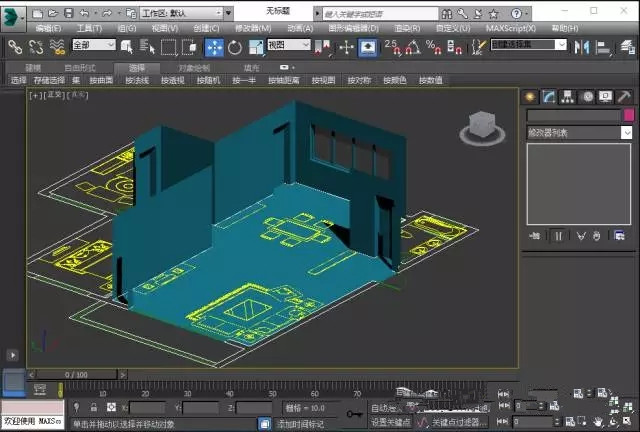Open the selection filter dropdown showing 全部
The height and width of the screenshot is (432, 640).
pyautogui.click(x=94, y=45)
